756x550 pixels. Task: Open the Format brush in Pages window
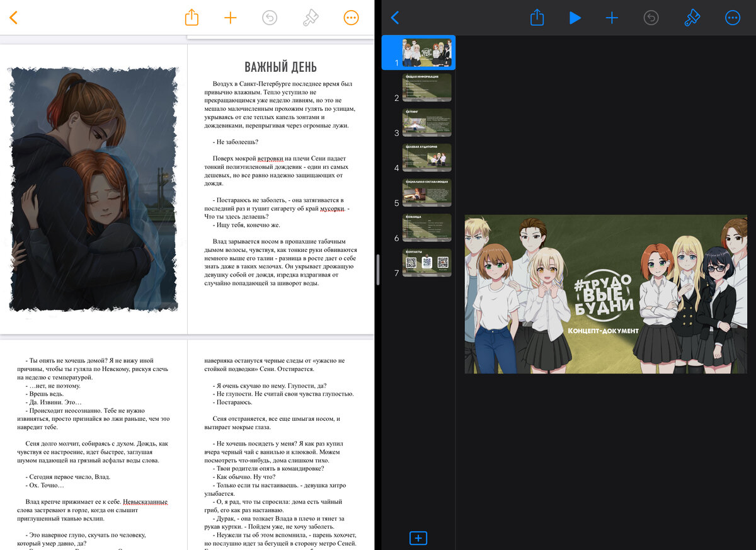tap(311, 18)
